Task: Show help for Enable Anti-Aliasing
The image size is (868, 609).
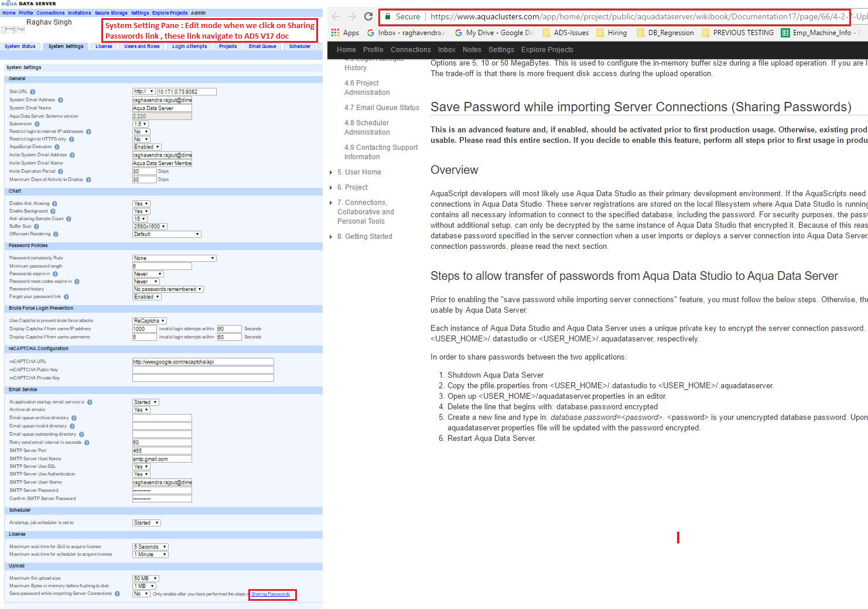Action: (54, 204)
